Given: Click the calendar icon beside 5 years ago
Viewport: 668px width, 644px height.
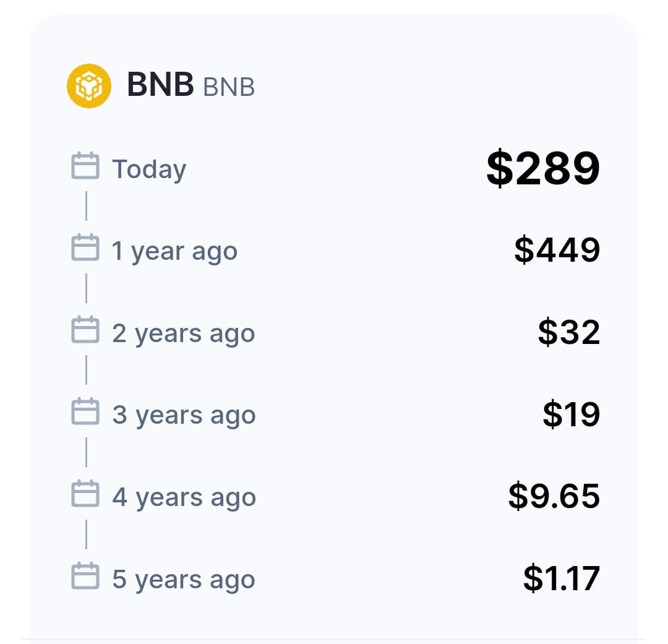Looking at the screenshot, I should click(x=87, y=577).
